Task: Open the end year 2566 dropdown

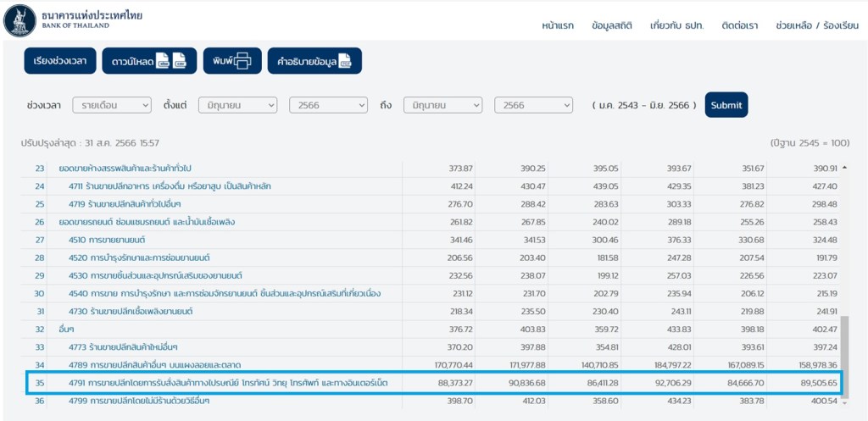Action: (533, 105)
